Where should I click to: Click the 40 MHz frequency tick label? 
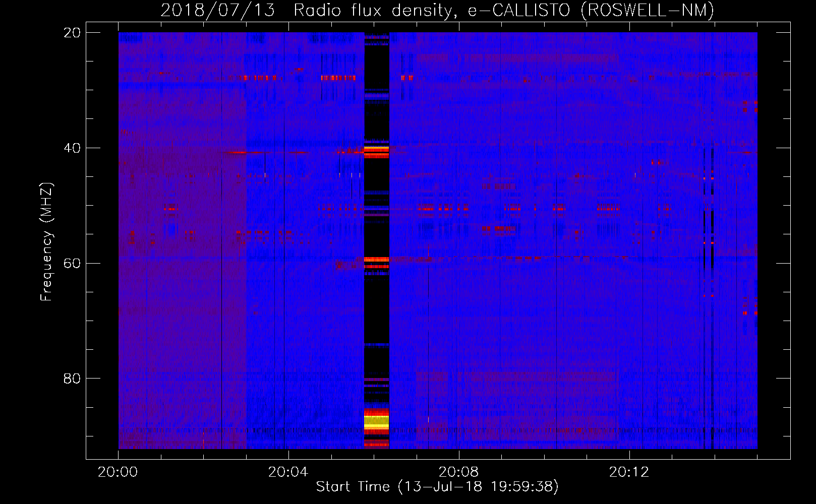(72, 148)
